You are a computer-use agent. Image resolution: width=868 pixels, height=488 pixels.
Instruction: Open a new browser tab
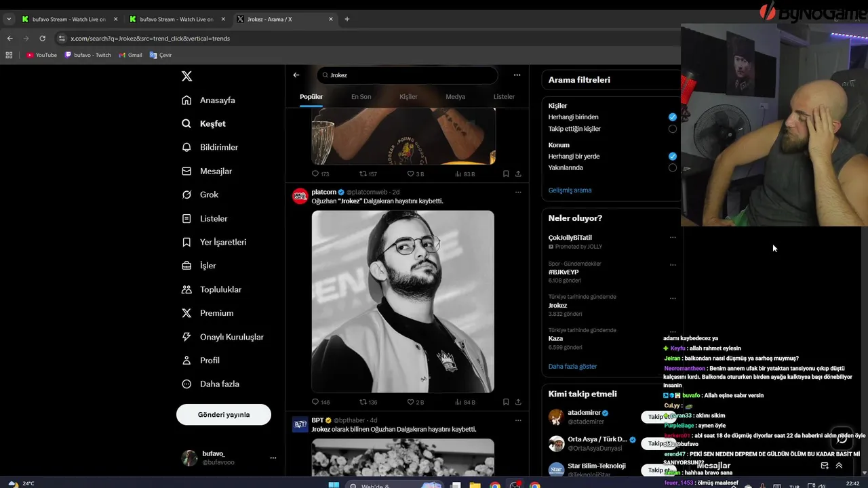click(x=347, y=19)
